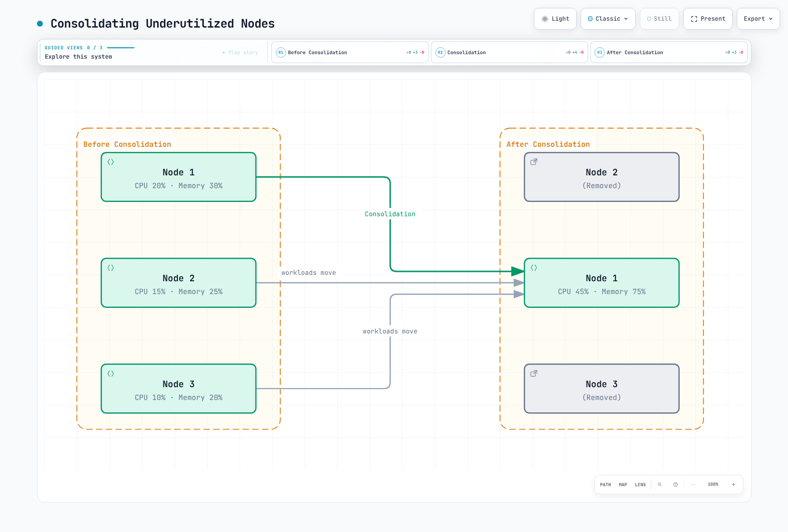The width and height of the screenshot is (788, 532).
Task: Select Consolidation guided view
Action: [509, 52]
